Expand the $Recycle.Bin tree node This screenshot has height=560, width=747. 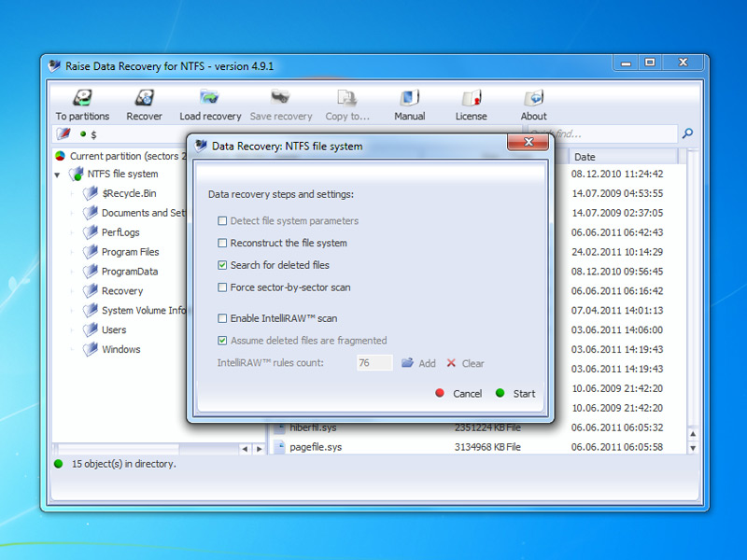pyautogui.click(x=72, y=194)
